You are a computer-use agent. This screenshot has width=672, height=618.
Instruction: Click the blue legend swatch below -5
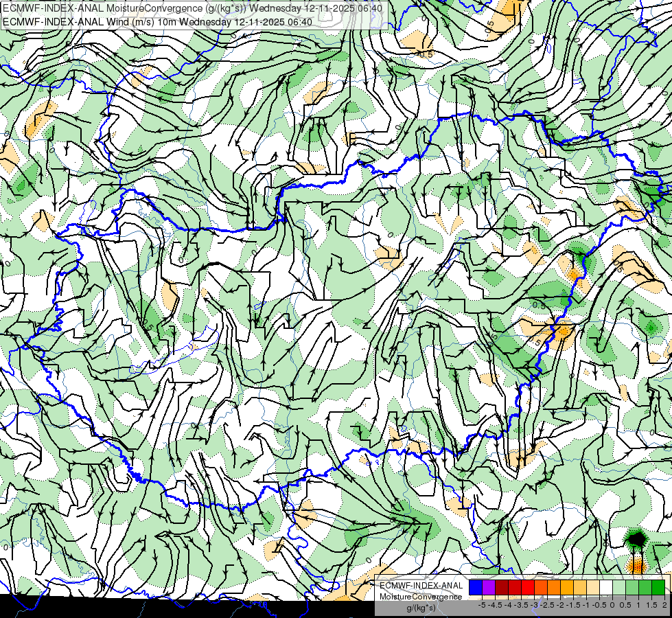click(476, 587)
